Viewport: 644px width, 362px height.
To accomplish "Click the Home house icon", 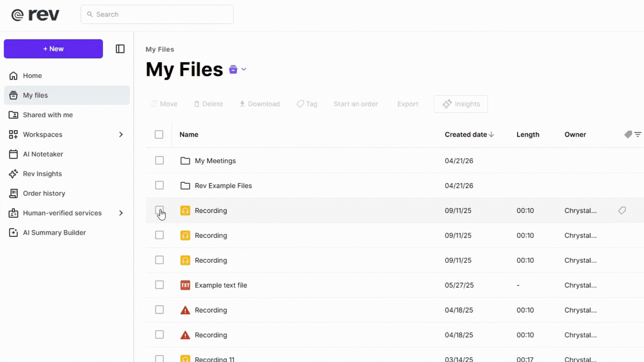I will (13, 76).
